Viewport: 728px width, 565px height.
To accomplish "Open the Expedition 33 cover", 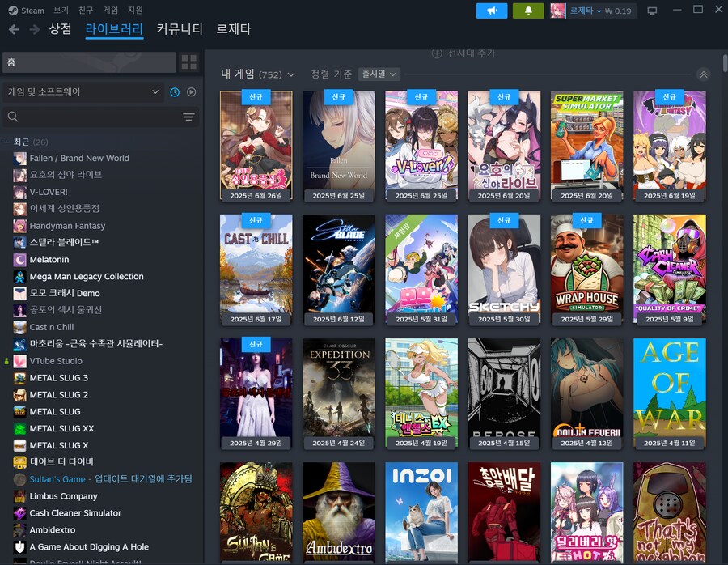I will click(x=338, y=393).
